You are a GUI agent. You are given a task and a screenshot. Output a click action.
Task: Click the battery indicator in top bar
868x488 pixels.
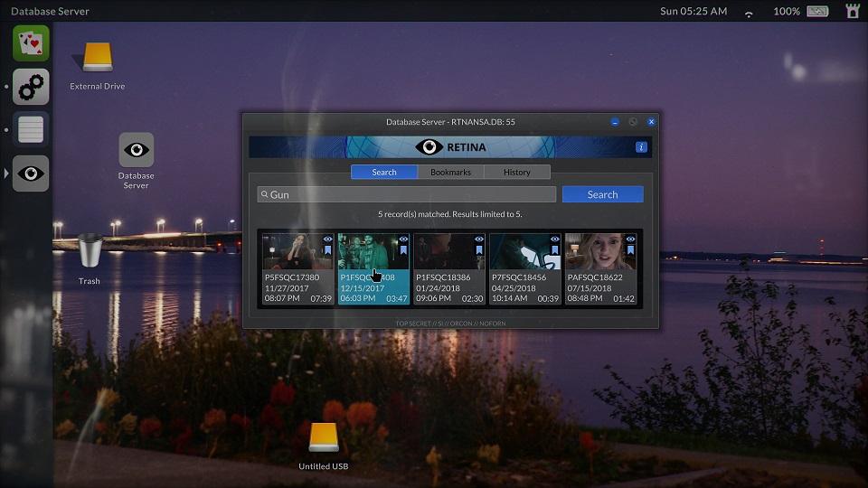click(817, 12)
